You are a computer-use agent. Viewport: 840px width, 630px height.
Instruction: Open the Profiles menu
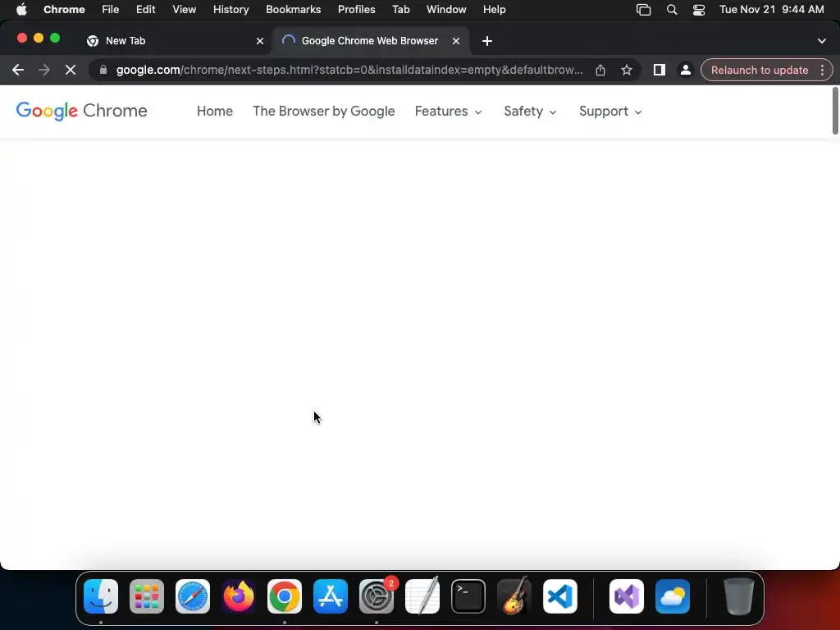tap(356, 10)
